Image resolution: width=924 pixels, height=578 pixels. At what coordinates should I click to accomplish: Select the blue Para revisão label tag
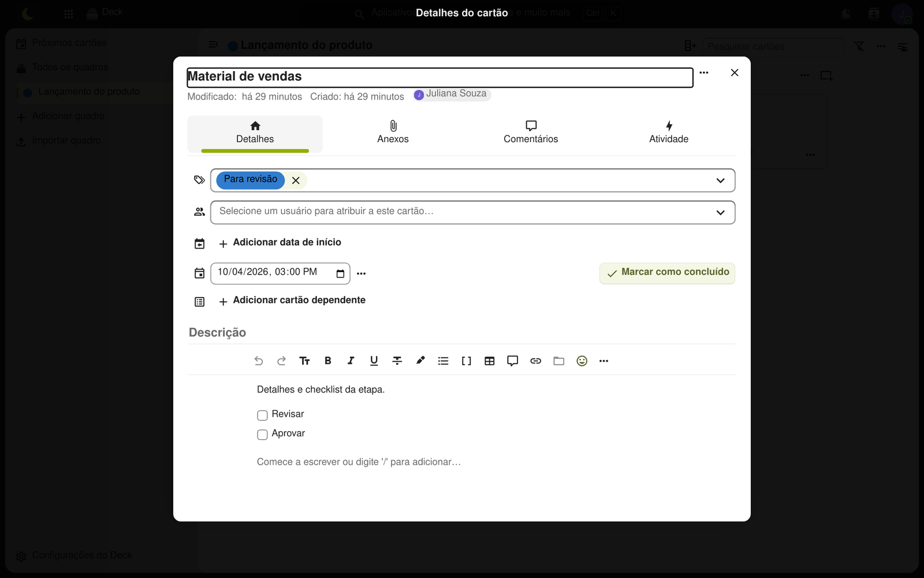pos(251,180)
